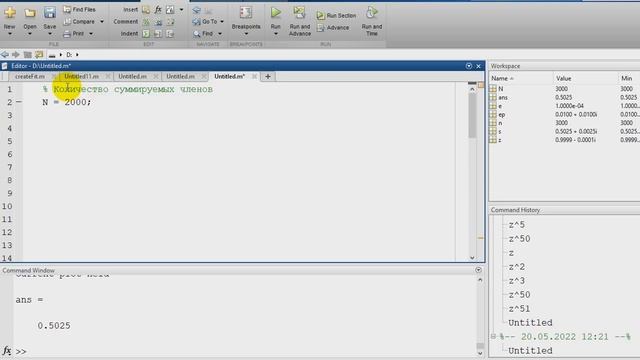The width and height of the screenshot is (640, 360).
Task: Run the script with the green Run arrow
Action: 276,13
